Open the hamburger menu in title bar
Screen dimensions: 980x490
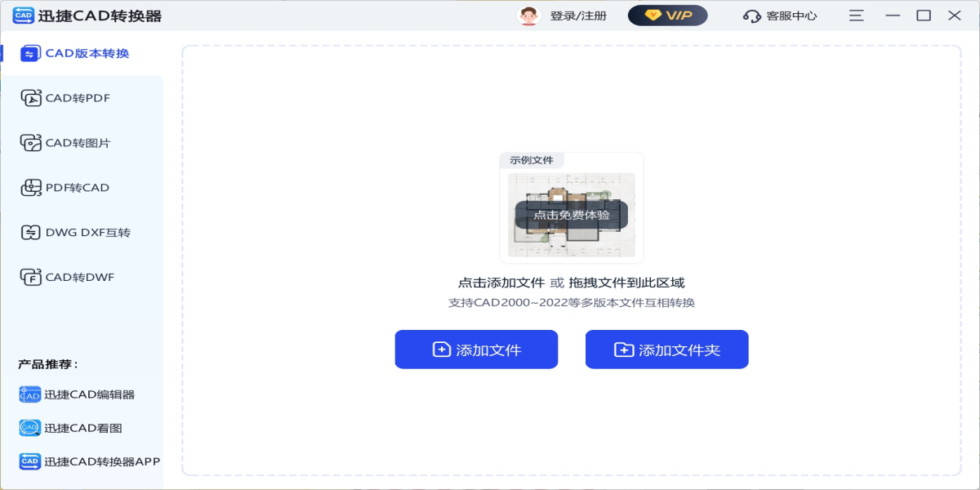(x=856, y=16)
